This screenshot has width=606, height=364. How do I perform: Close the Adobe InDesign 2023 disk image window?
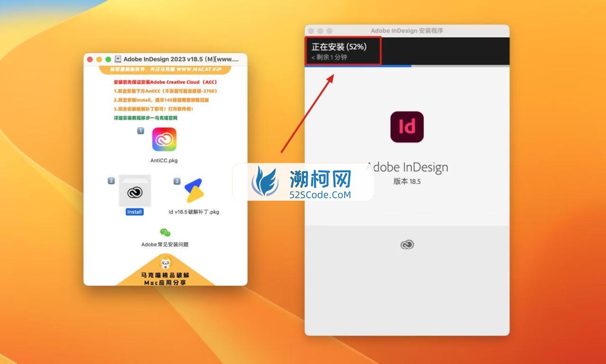pos(90,59)
